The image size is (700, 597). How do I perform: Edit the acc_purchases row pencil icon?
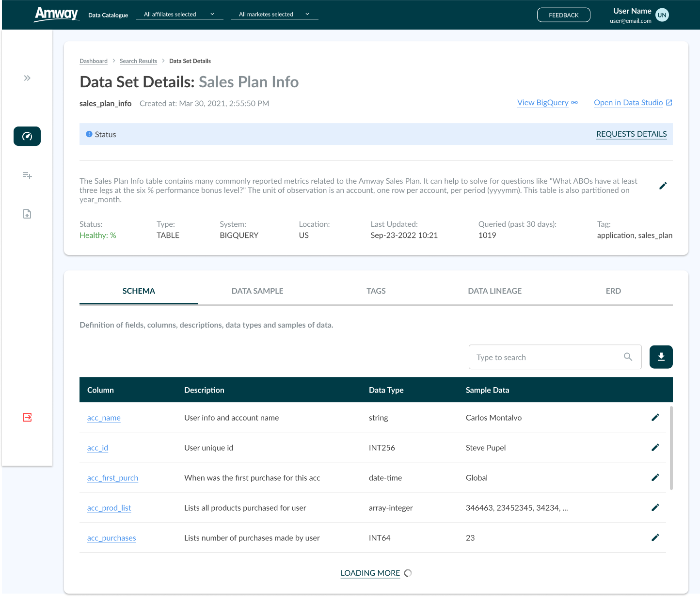655,537
